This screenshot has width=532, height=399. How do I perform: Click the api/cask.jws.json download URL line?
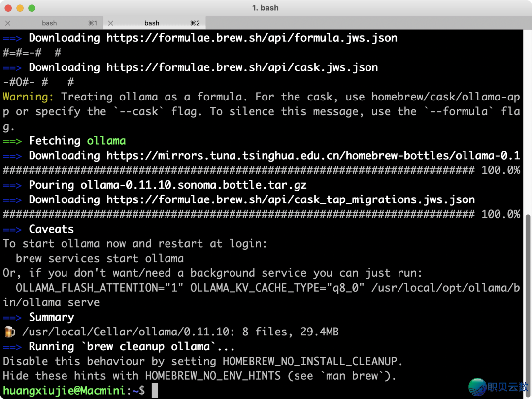242,67
